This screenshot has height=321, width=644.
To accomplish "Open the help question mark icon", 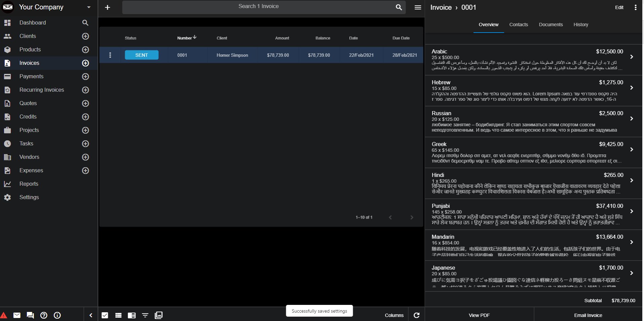I will (44, 315).
